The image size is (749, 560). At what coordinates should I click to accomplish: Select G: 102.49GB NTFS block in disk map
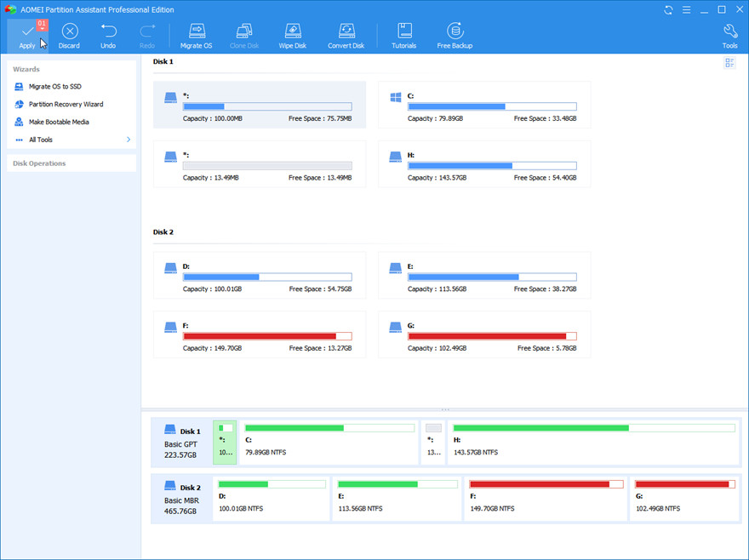tap(684, 499)
